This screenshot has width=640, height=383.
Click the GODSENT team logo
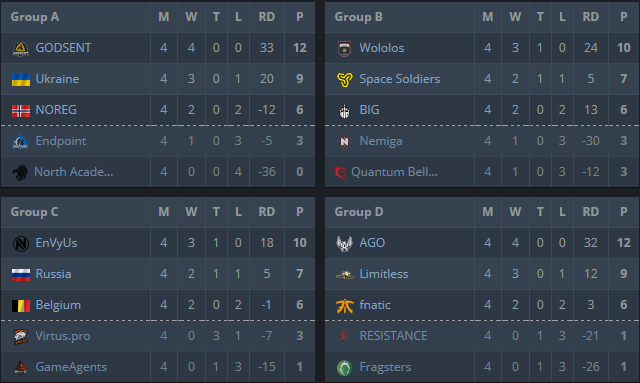click(20, 49)
